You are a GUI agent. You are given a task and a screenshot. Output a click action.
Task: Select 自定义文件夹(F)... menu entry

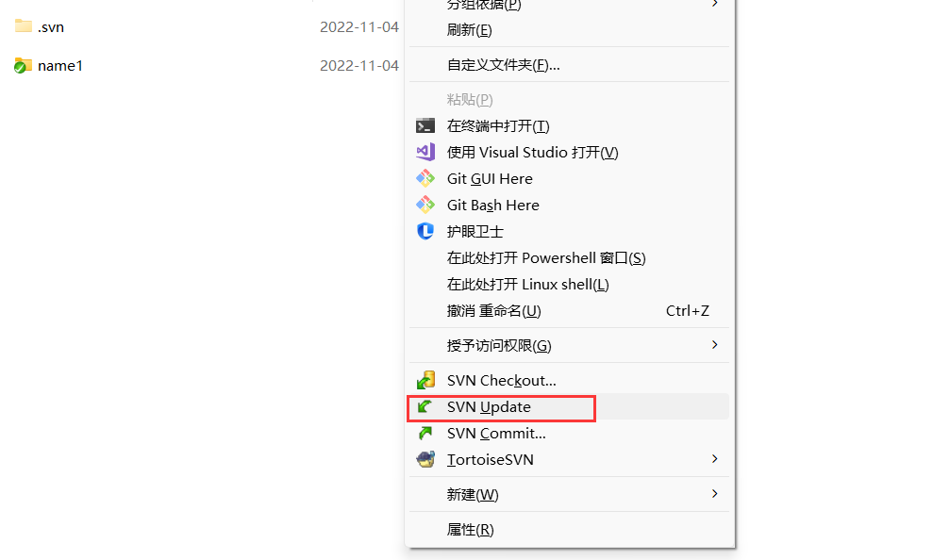[x=503, y=65]
